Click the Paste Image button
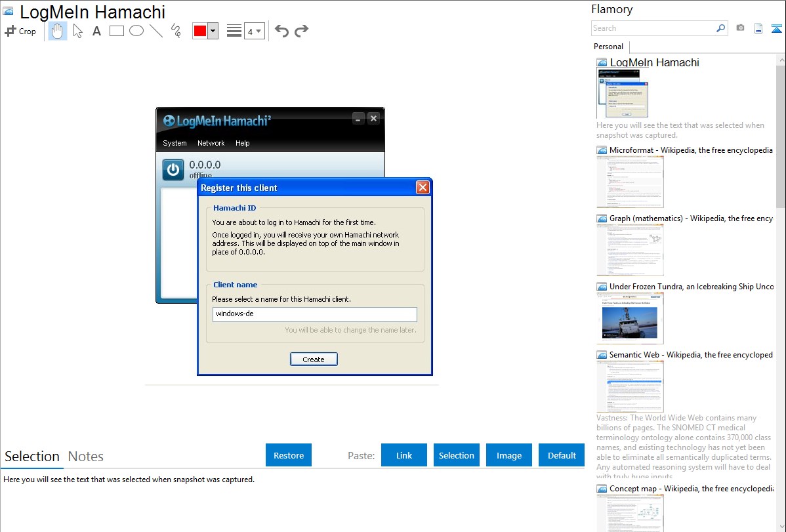The height and width of the screenshot is (532, 786). click(509, 455)
